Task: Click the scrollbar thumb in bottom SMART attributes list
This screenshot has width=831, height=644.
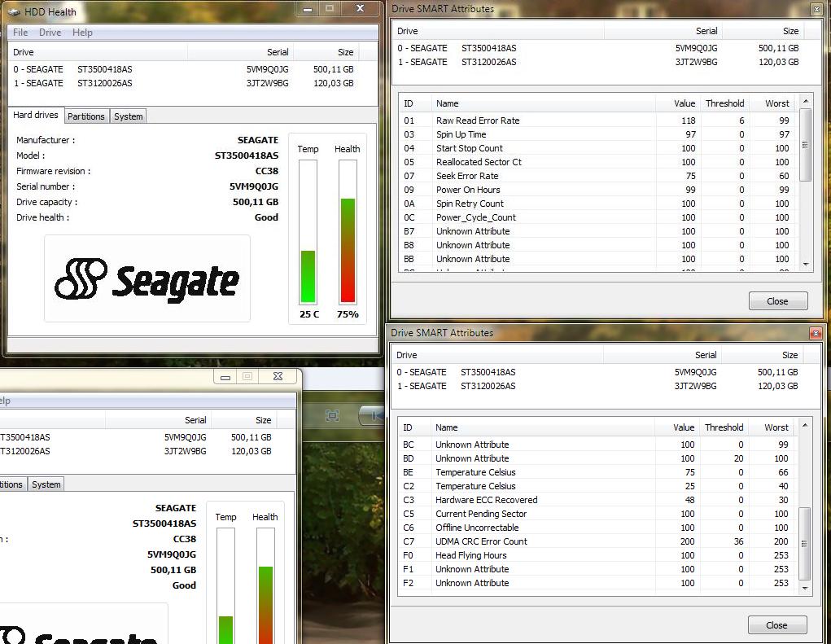Action: tap(804, 544)
